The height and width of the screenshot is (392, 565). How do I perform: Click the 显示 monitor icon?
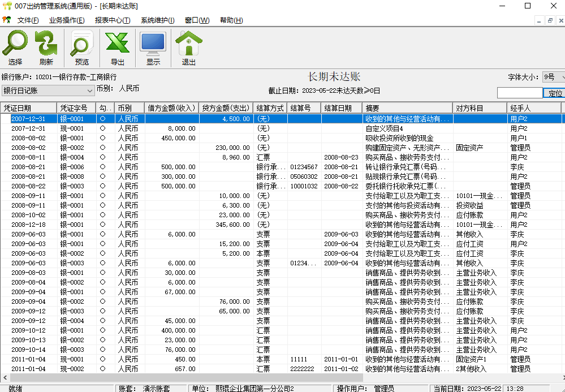[x=153, y=48]
